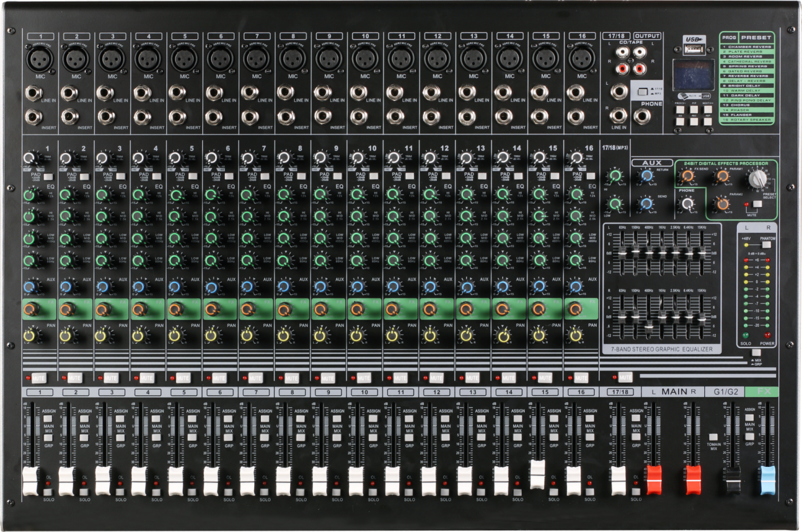This screenshot has height=532, width=802.
Task: Click the left channel 1KHz equalizer slider
Action: (662, 252)
